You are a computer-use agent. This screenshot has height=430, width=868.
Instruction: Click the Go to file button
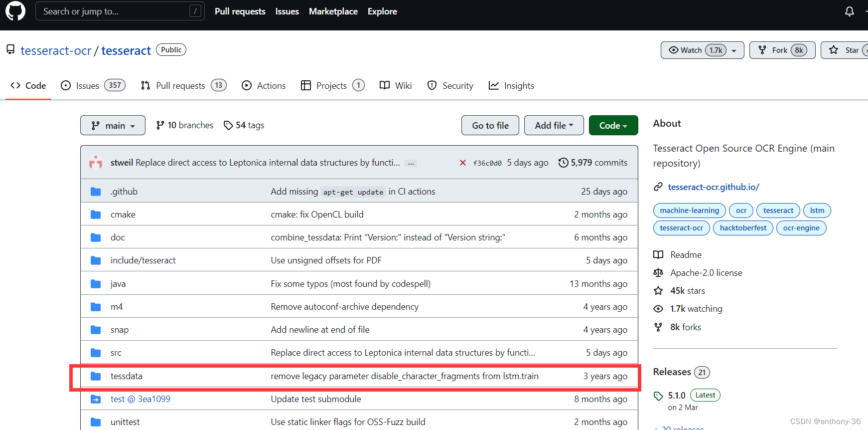[490, 125]
